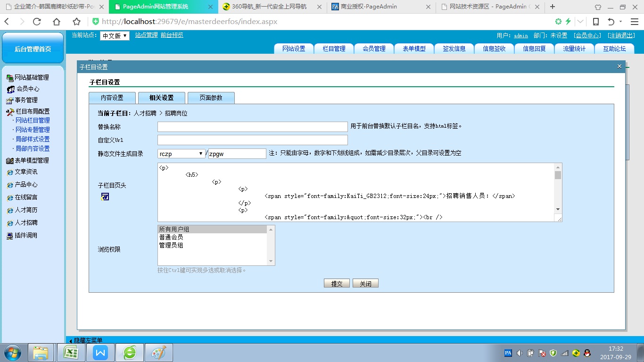Viewport: 644px width, 362px height.
Task: Click the browser home icon
Action: (x=57, y=22)
